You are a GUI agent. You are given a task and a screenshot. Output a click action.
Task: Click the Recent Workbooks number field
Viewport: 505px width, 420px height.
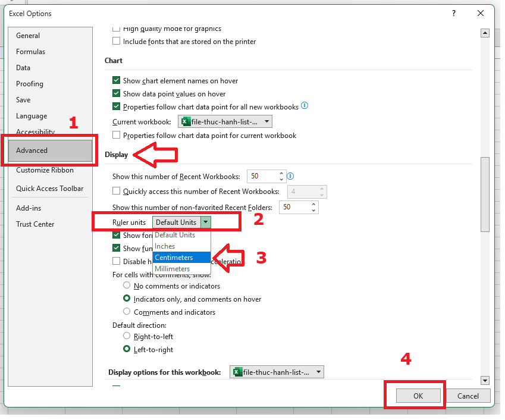(264, 177)
